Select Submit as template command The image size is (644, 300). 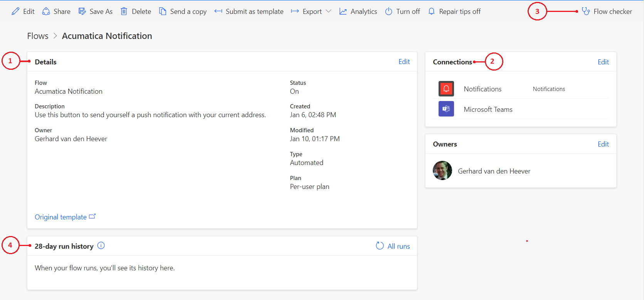pos(249,12)
